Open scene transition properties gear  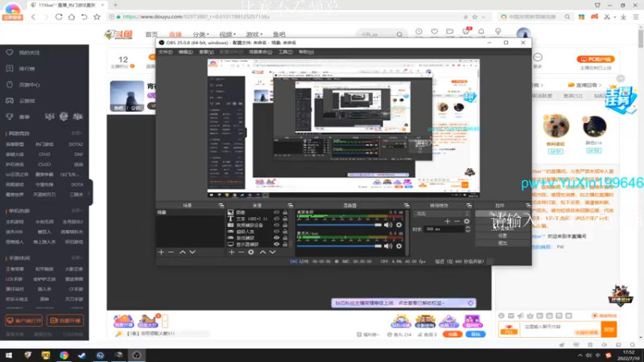tap(467, 221)
